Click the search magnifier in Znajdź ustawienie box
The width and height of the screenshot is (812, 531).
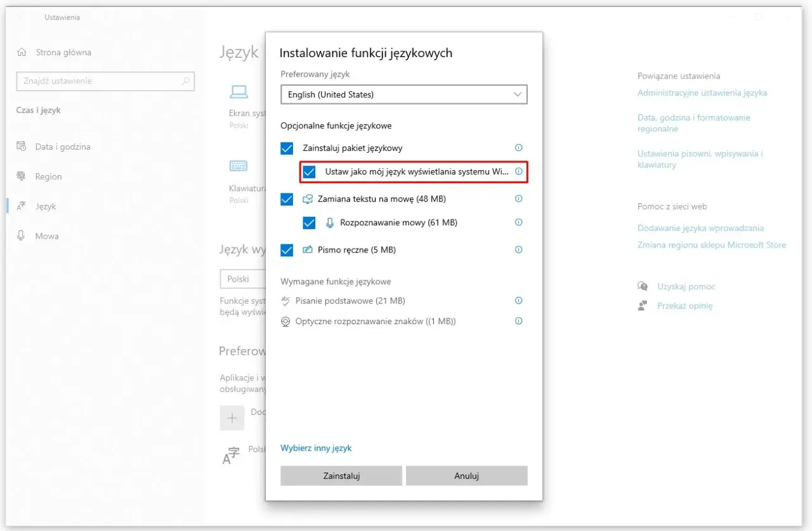pos(185,81)
